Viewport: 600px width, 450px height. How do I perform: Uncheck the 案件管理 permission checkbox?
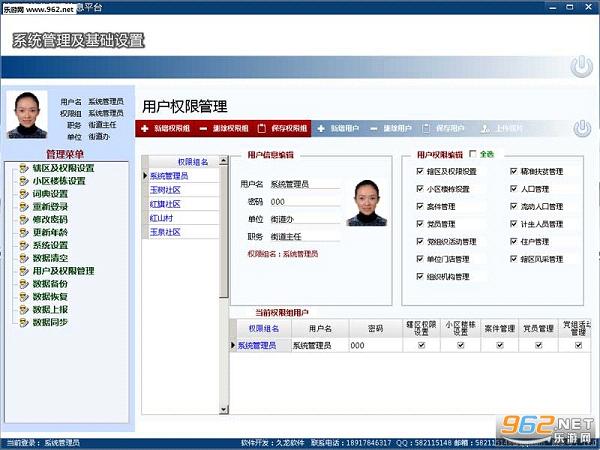[x=420, y=206]
